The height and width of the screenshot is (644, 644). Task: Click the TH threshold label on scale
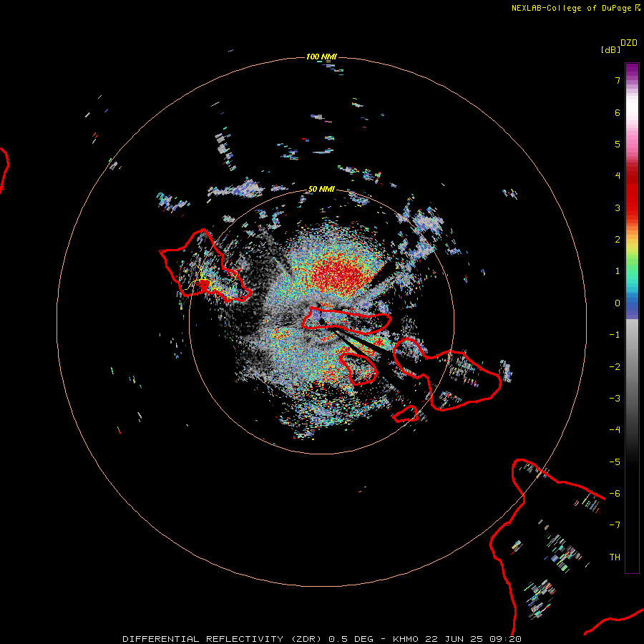click(x=615, y=557)
